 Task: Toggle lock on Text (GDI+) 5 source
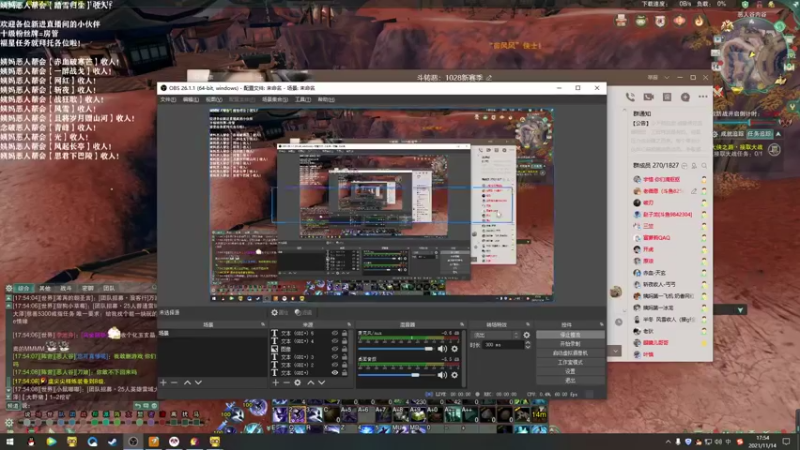click(x=344, y=333)
